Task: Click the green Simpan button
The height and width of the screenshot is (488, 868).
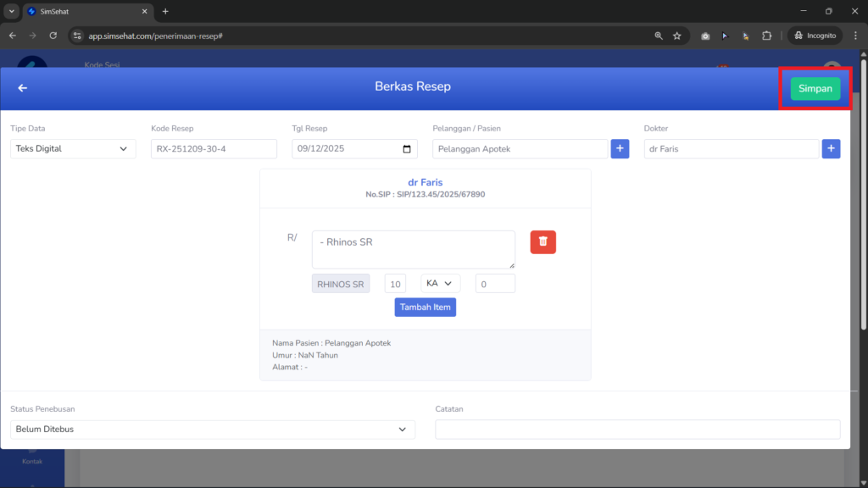Action: (815, 88)
